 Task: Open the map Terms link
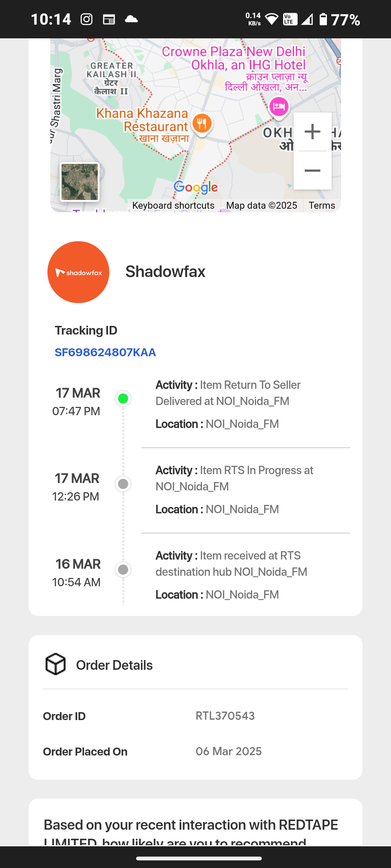coord(321,205)
